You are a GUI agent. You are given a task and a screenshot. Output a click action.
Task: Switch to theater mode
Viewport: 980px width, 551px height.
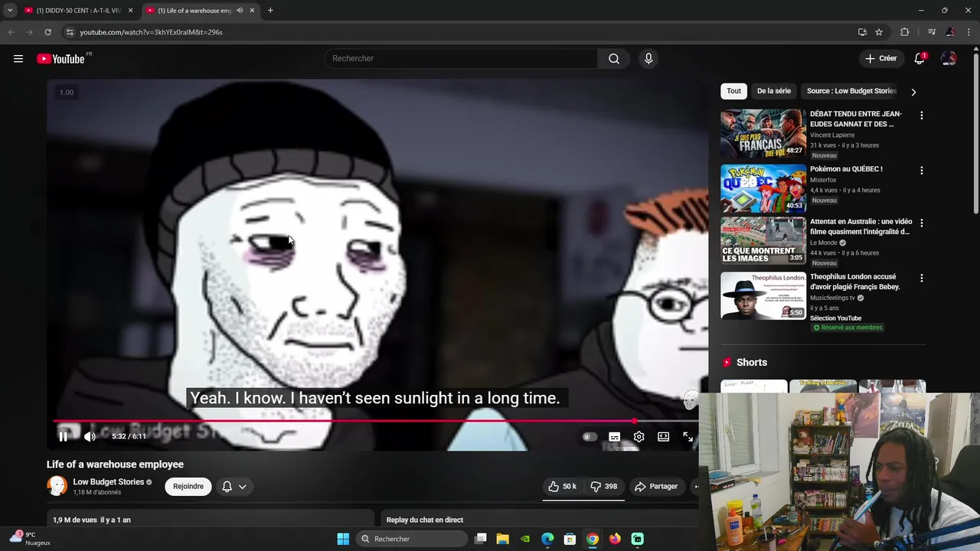point(663,436)
